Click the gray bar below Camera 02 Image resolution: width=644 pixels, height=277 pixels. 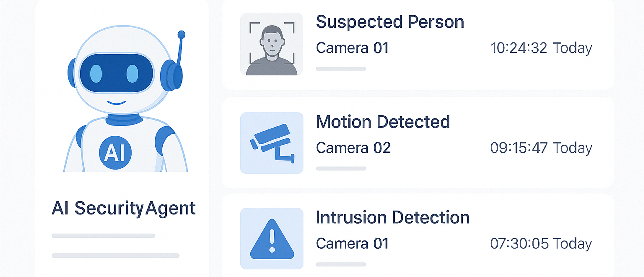[x=341, y=168]
